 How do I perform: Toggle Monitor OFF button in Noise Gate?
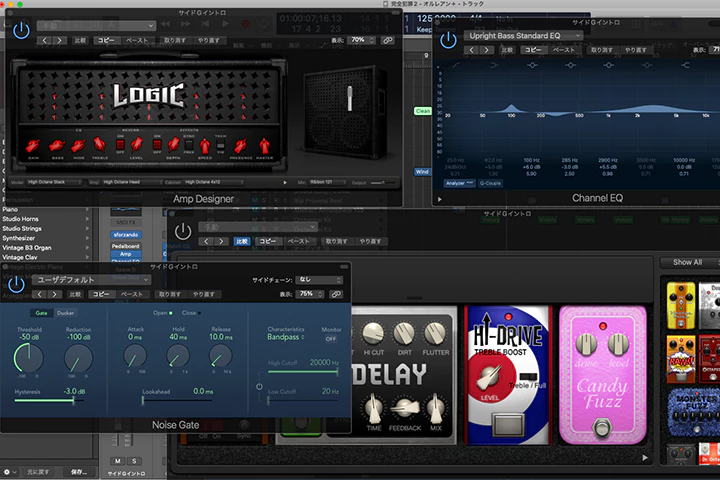coord(331,339)
